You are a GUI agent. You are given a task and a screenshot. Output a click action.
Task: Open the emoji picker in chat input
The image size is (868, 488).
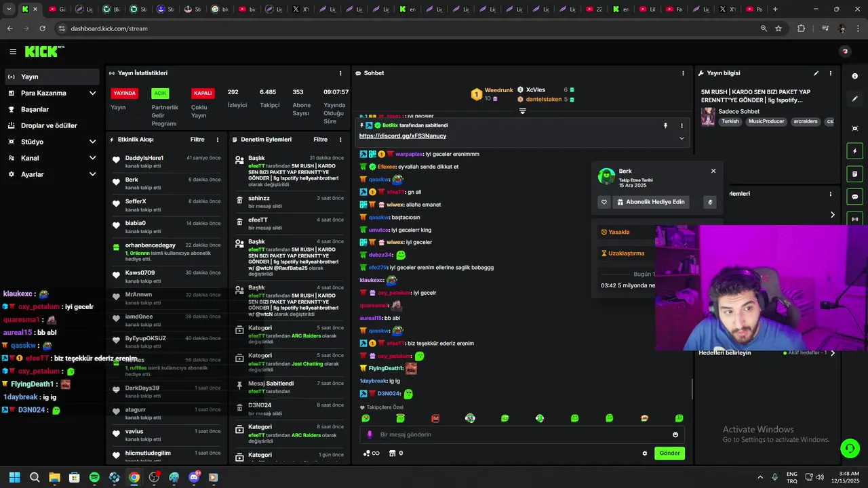coord(675,435)
